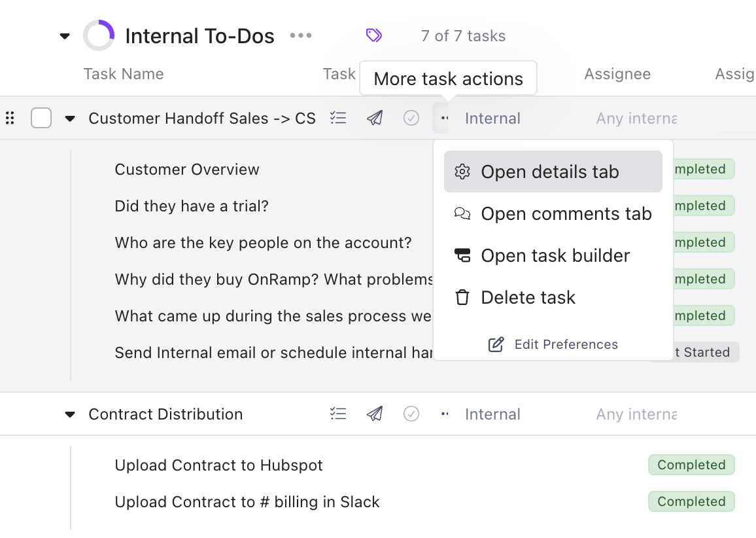
Task: Collapse the Internal To-Dos list
Action: (63, 36)
